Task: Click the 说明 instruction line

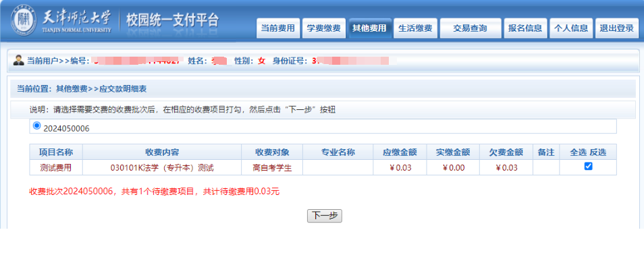Action: [x=183, y=110]
